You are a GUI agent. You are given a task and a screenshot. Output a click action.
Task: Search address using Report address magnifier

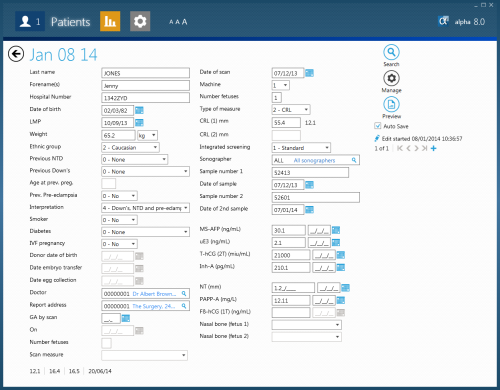[184, 306]
